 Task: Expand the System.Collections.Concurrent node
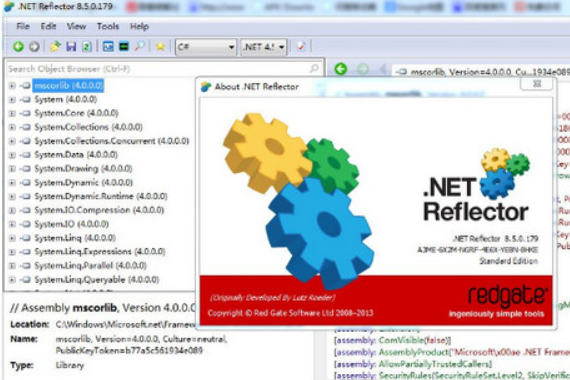point(12,141)
